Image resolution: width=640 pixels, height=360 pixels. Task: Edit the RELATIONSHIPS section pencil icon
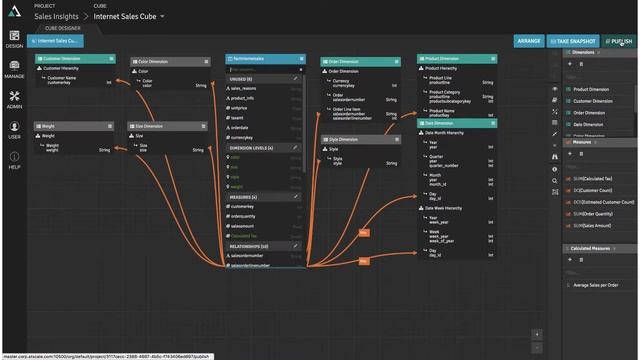[295, 246]
